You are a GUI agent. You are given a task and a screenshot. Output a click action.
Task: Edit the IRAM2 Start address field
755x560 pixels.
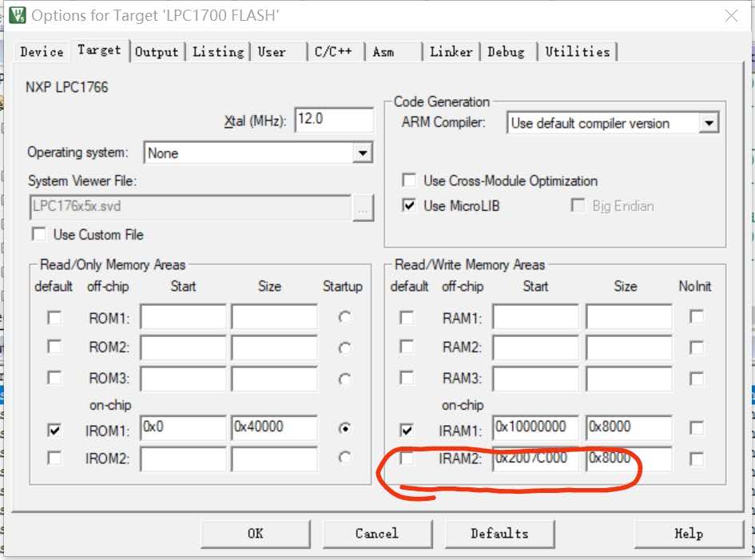click(535, 459)
